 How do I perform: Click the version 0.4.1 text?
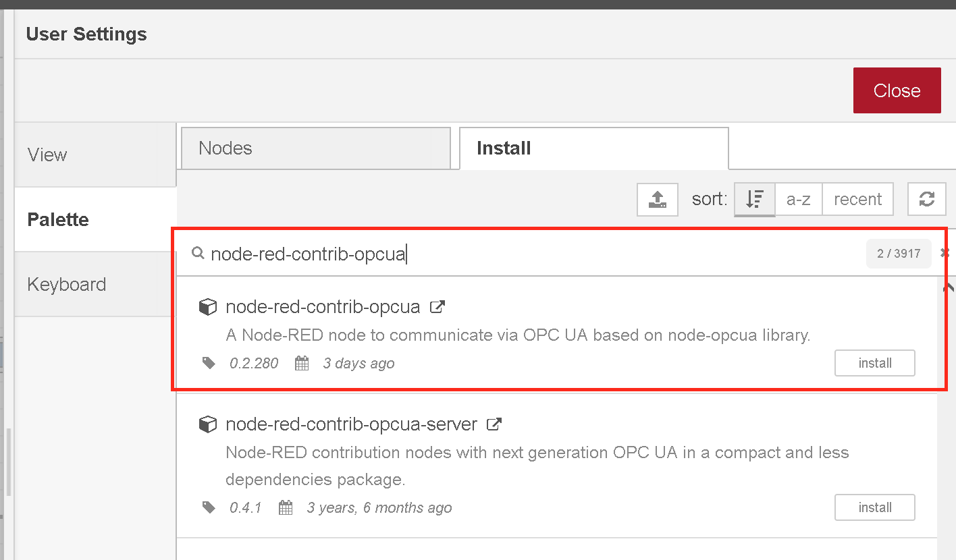245,507
